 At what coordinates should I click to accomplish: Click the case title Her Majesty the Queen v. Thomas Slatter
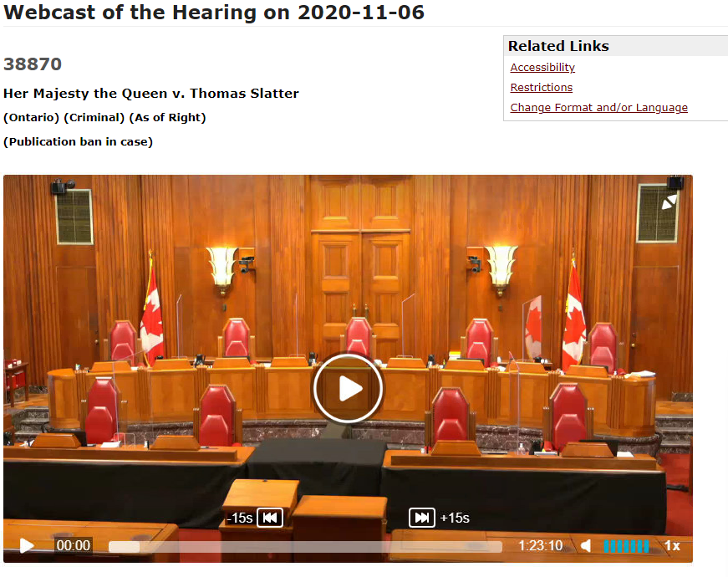point(151,94)
